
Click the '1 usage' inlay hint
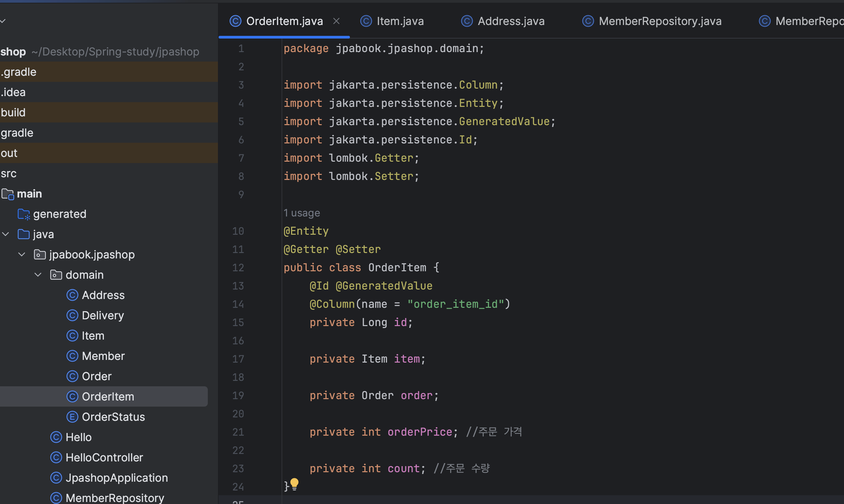click(x=302, y=213)
